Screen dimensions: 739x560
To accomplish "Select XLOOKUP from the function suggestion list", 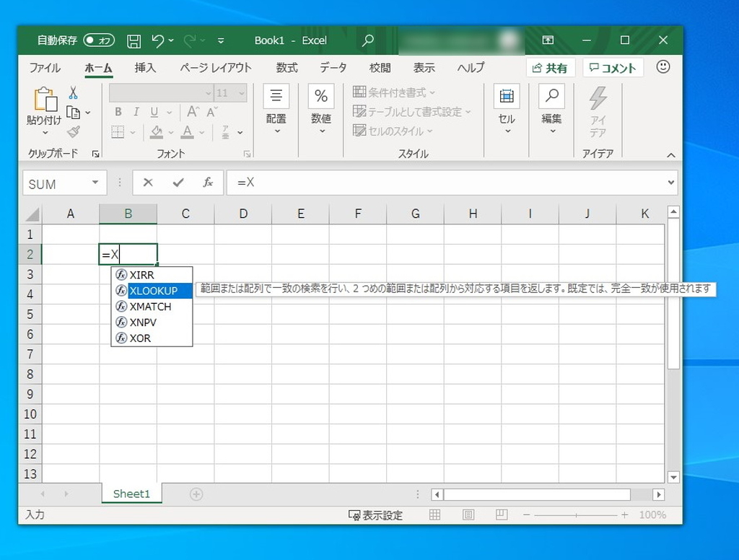I will click(x=153, y=291).
